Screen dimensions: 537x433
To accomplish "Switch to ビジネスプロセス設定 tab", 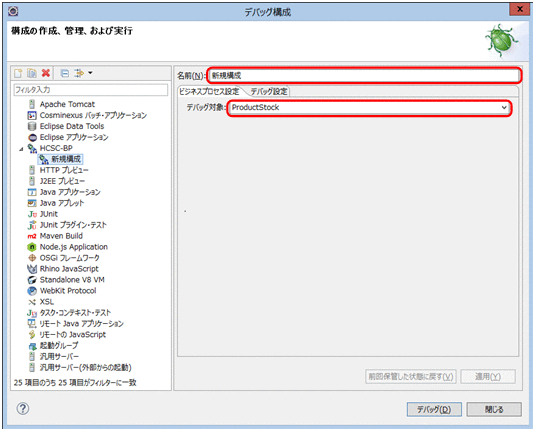I will (209, 91).
